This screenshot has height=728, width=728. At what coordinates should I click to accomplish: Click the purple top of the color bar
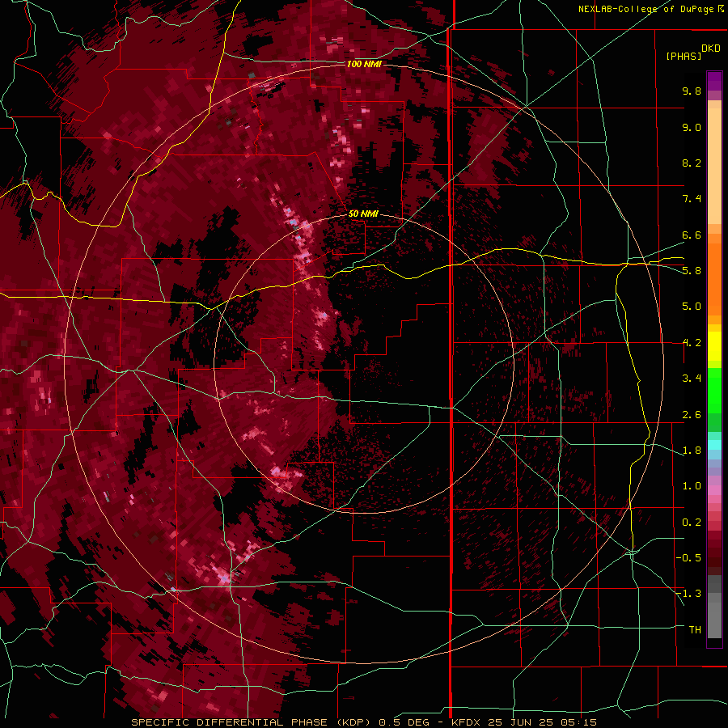point(714,81)
